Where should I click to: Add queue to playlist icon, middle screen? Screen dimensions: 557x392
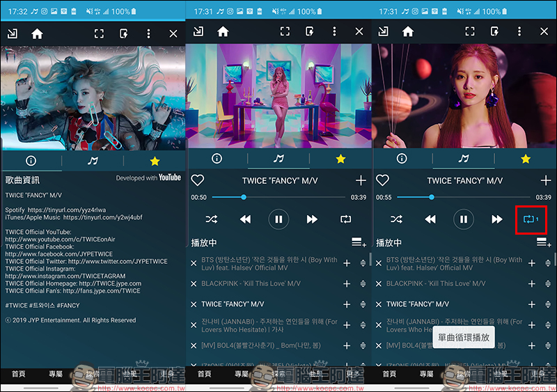[x=359, y=243]
